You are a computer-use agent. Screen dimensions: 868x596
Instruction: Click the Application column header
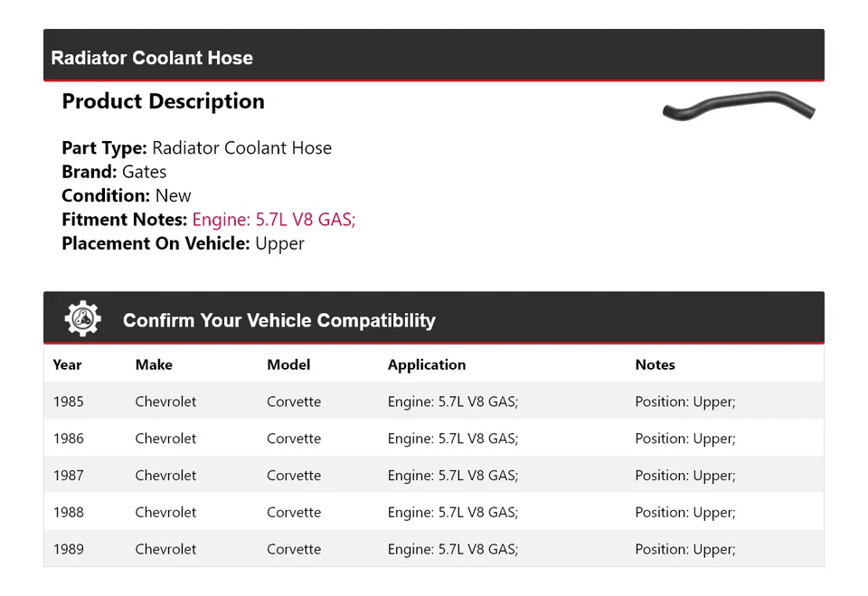(427, 364)
